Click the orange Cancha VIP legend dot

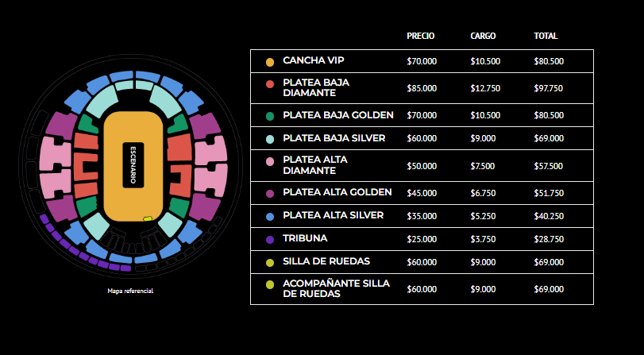pos(270,63)
